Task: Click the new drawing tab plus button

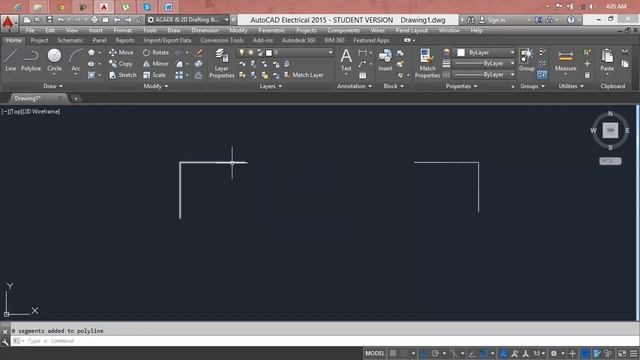Action: point(76,98)
